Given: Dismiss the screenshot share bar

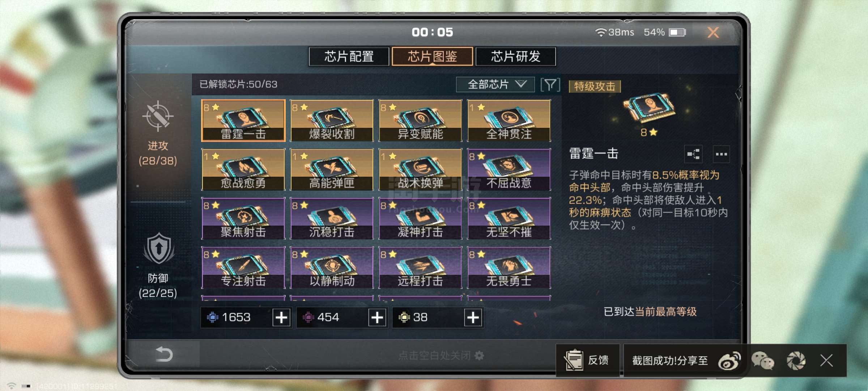Looking at the screenshot, I should tap(826, 361).
